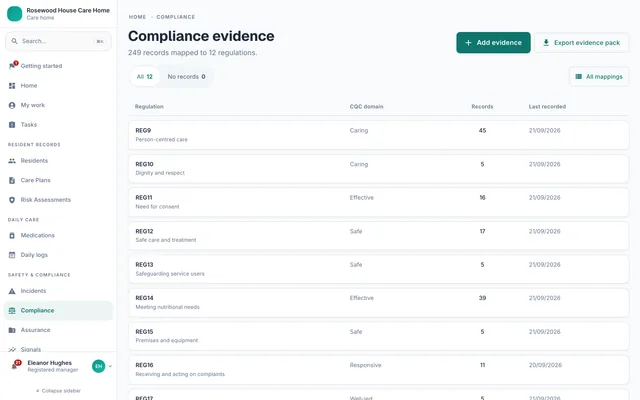640x400 pixels.
Task: Click the Residents people icon
Action: (12, 161)
